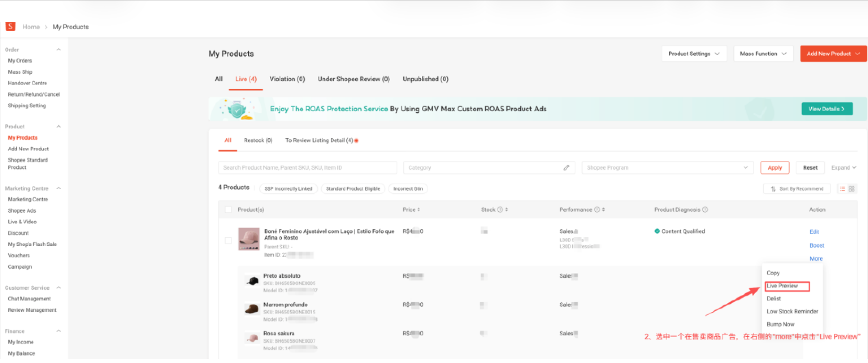Collapse the Marketing Centre sidebar section
This screenshot has height=363, width=868.
pyautogui.click(x=59, y=188)
